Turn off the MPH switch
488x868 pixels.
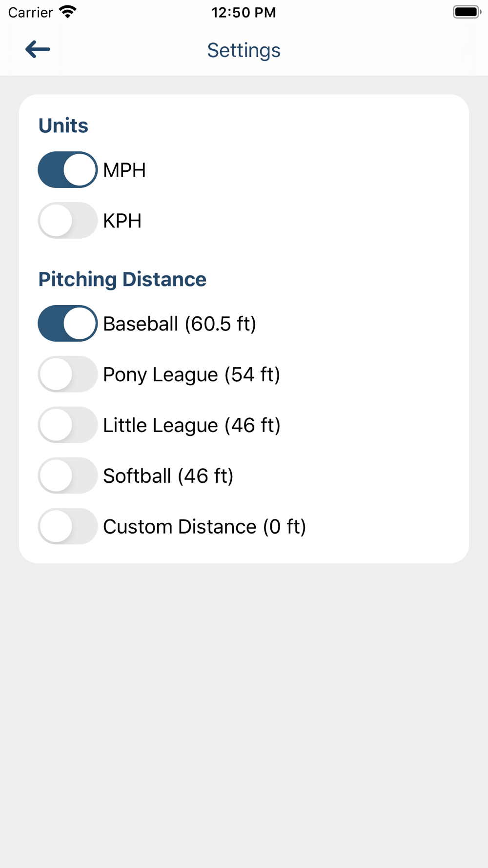[x=68, y=170]
